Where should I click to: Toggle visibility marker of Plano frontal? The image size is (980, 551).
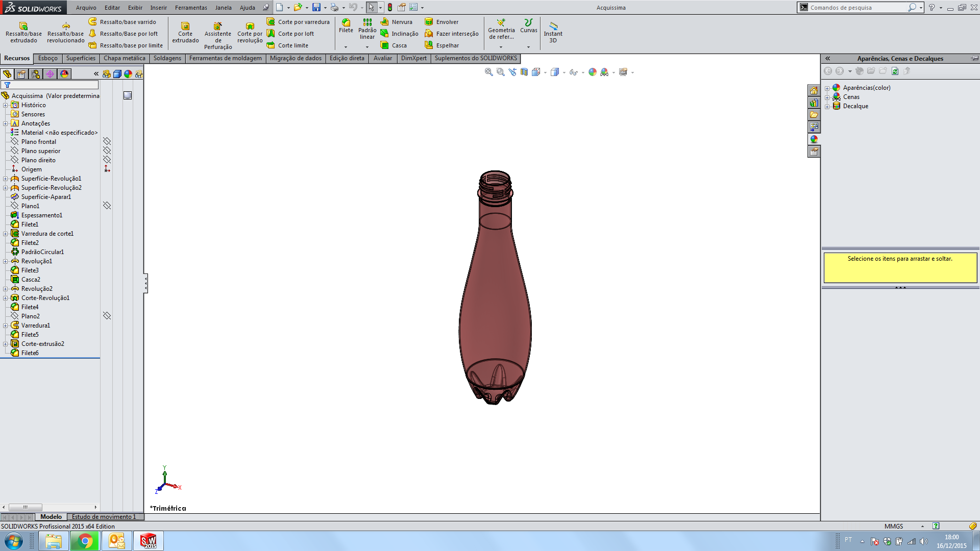pos(107,141)
